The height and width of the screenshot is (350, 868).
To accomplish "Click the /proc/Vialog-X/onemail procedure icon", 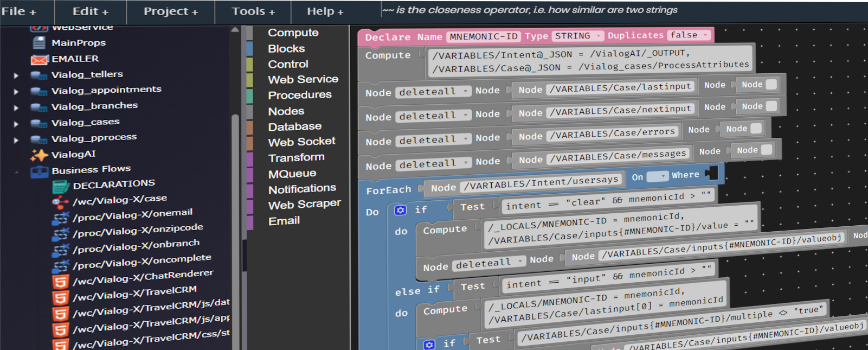I will (61, 218).
